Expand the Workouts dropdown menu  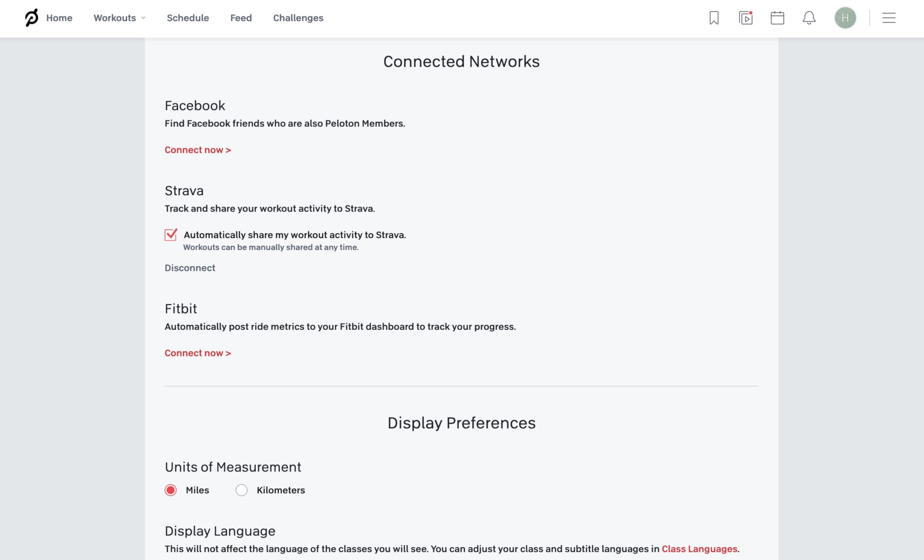pos(119,18)
